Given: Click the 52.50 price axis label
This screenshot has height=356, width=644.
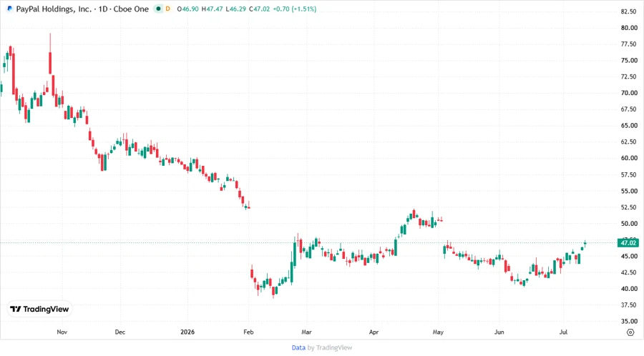Looking at the screenshot, I should (629, 207).
